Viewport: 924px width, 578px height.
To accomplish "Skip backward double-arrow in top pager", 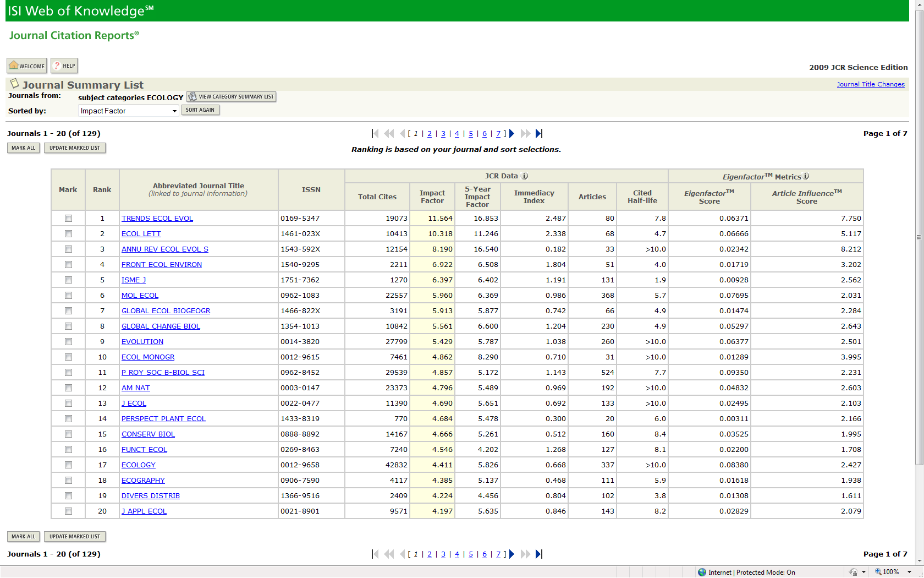I will pos(389,133).
